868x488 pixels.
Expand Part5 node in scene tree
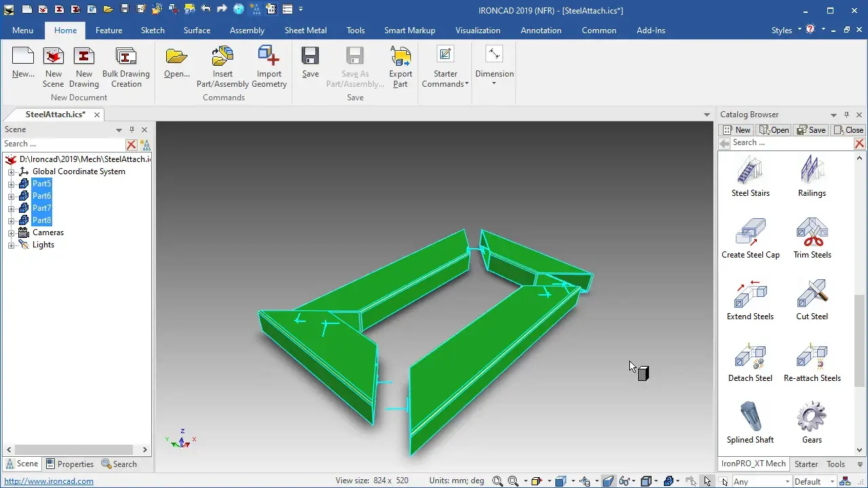point(11,184)
